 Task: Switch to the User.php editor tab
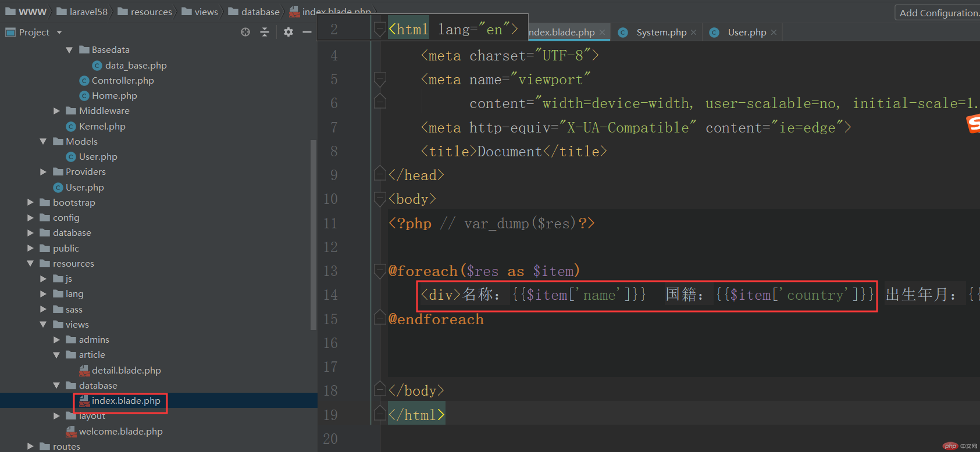coord(747,33)
